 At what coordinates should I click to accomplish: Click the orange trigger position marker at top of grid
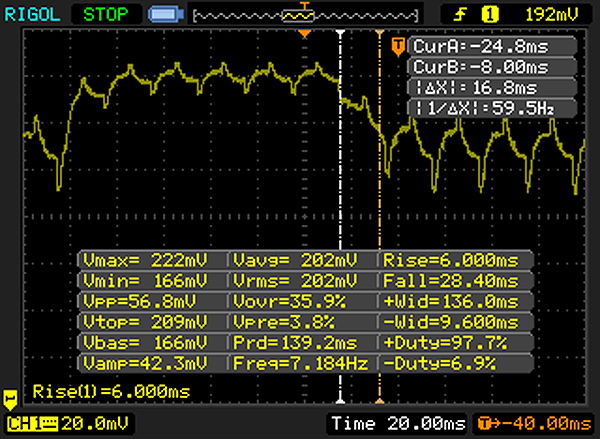click(x=305, y=34)
